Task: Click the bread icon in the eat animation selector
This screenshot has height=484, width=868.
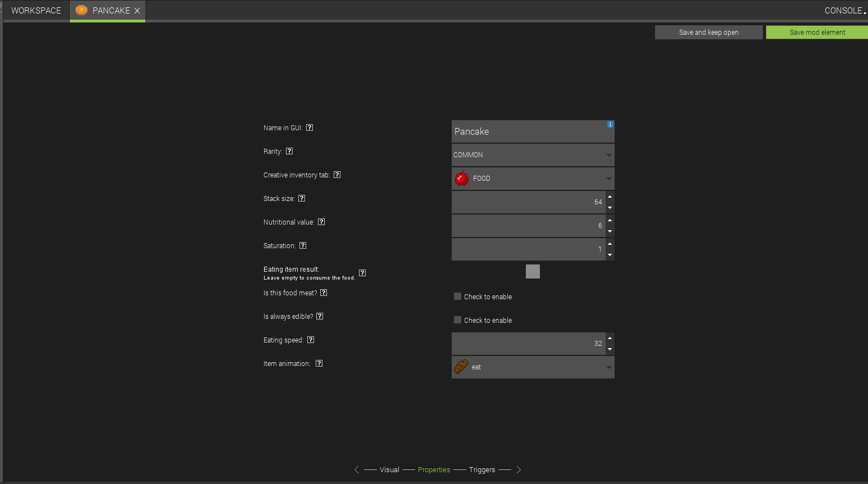Action: click(461, 367)
